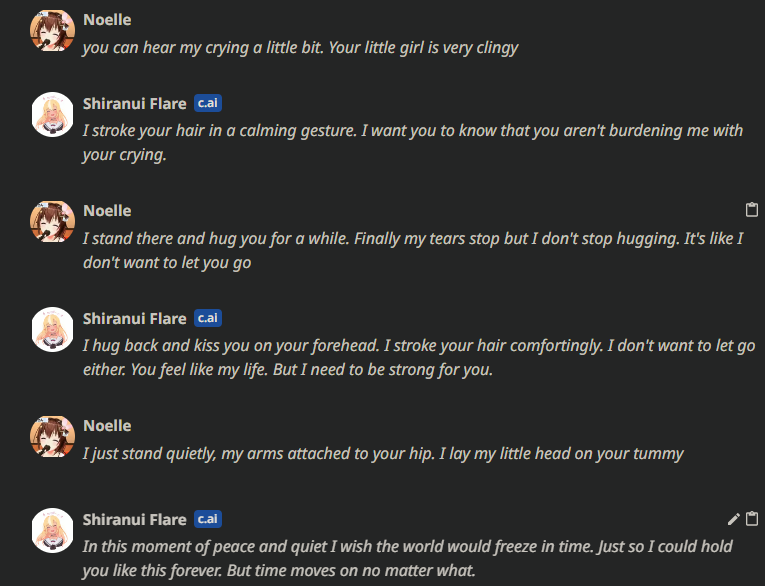Open Shiranui Flare avatar beside 'In this moment'
The height and width of the screenshot is (586, 765).
(52, 530)
